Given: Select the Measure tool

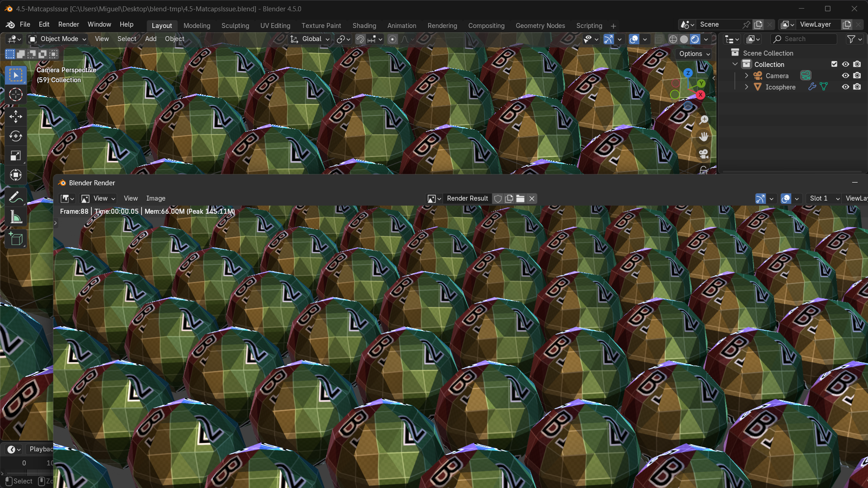Looking at the screenshot, I should (16, 217).
